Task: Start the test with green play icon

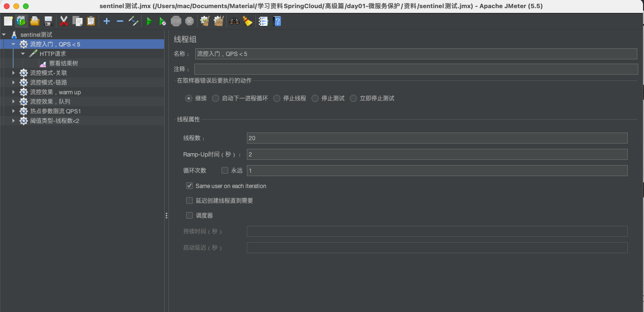Action: pyautogui.click(x=149, y=21)
